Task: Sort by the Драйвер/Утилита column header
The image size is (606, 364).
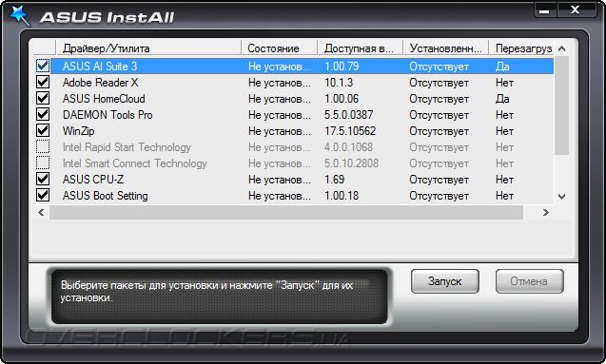Action: (x=148, y=48)
